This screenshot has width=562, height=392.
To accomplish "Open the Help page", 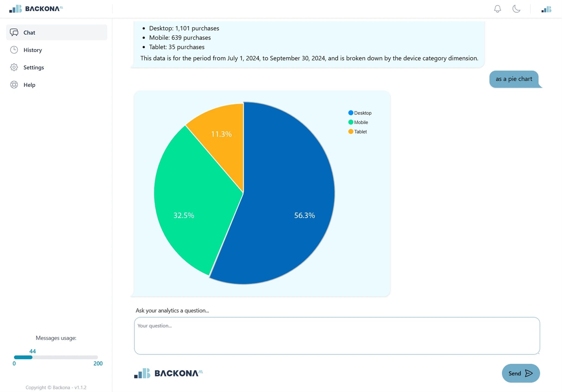I will click(29, 85).
